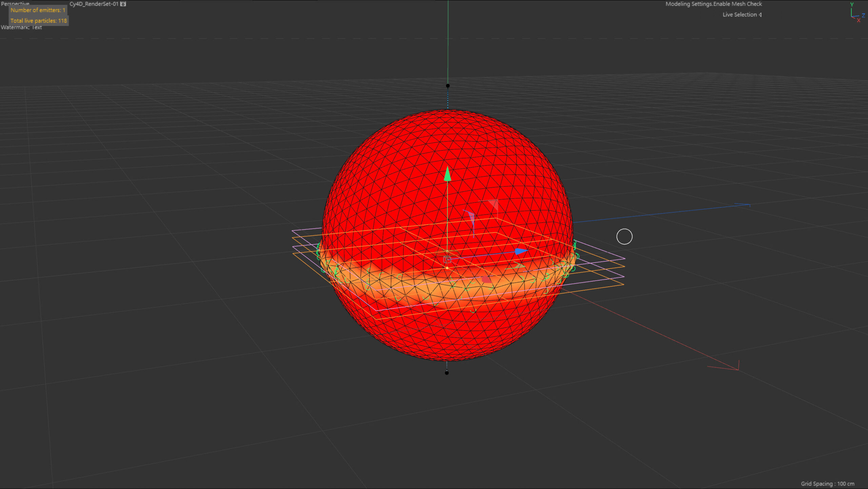Viewport: 868px width, 489px height.
Task: Click the black handle point above the sphere
Action: coord(448,86)
